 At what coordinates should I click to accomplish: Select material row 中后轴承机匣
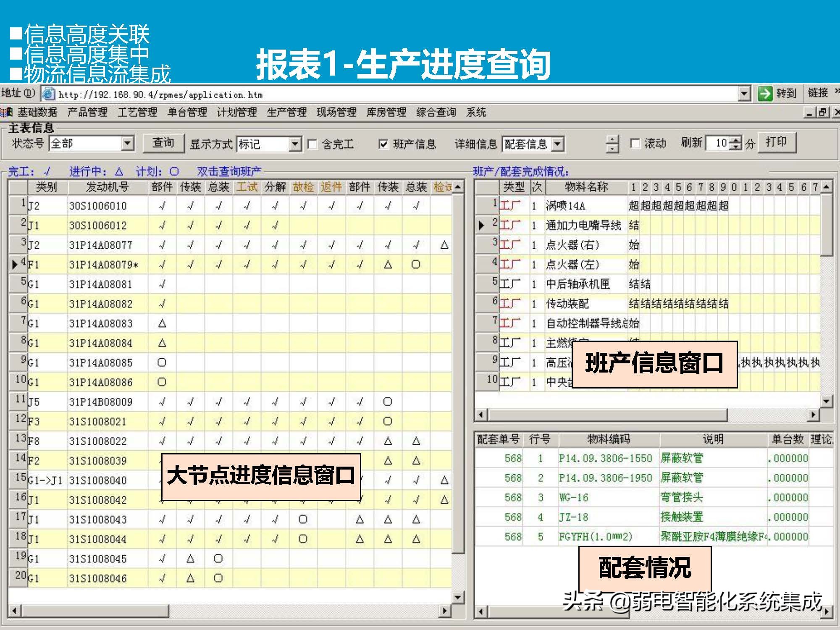[x=647, y=284]
